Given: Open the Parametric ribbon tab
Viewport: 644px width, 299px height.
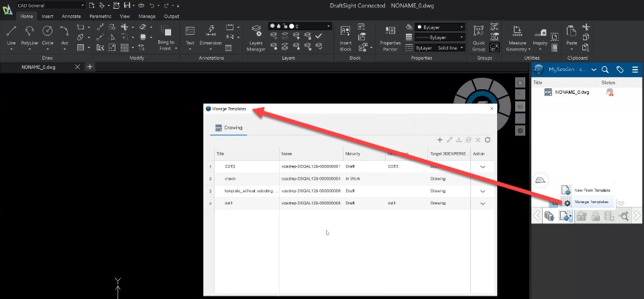Looking at the screenshot, I should click(100, 17).
